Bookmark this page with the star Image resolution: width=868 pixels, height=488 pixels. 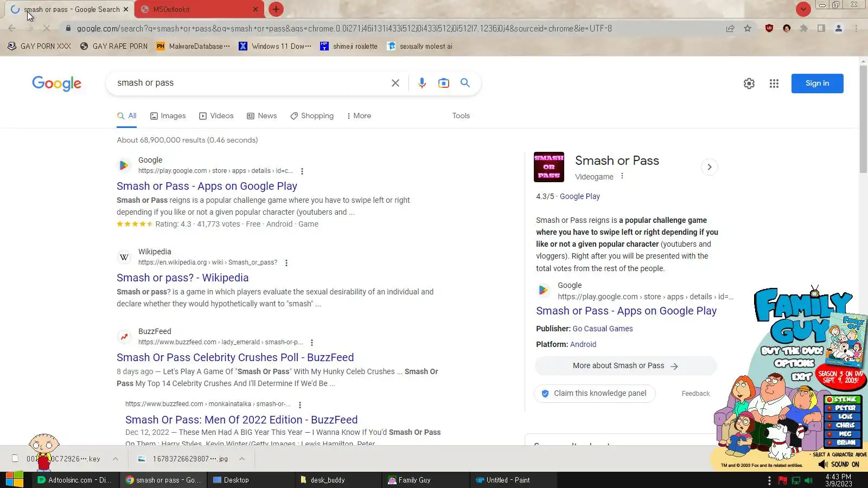(748, 28)
